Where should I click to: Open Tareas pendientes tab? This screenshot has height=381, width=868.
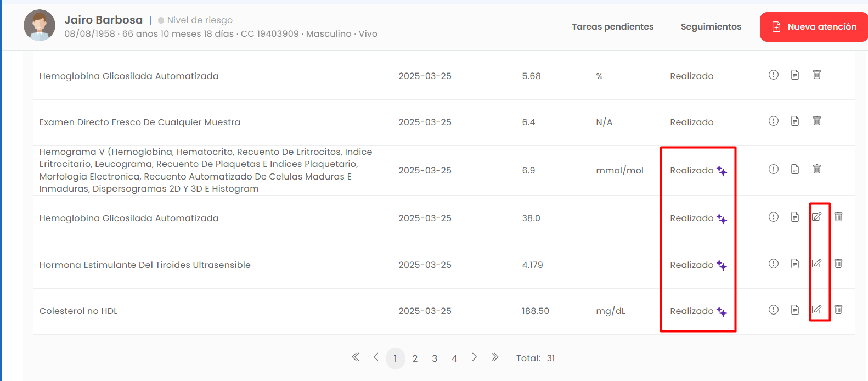click(x=613, y=27)
